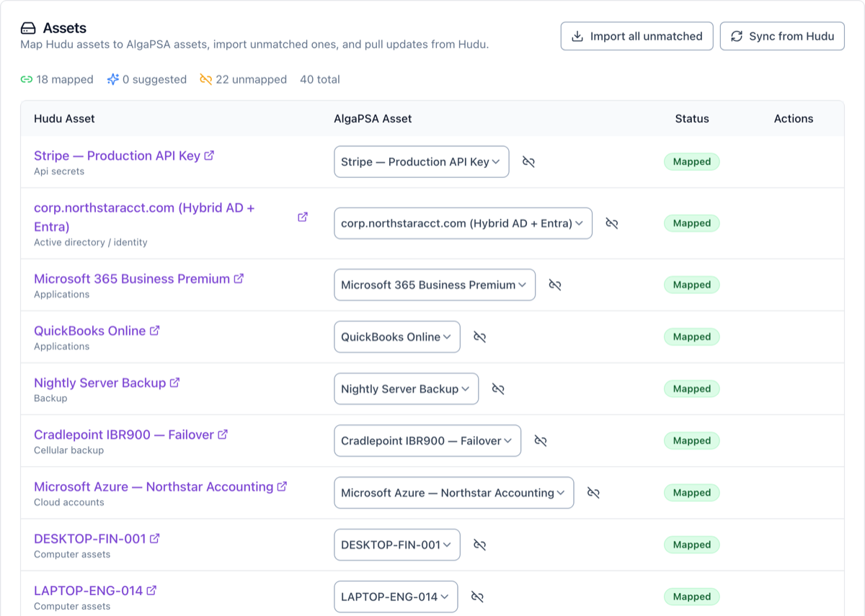The width and height of the screenshot is (865, 616).
Task: Click the sparkle icon beside 0 suggested
Action: 113,79
